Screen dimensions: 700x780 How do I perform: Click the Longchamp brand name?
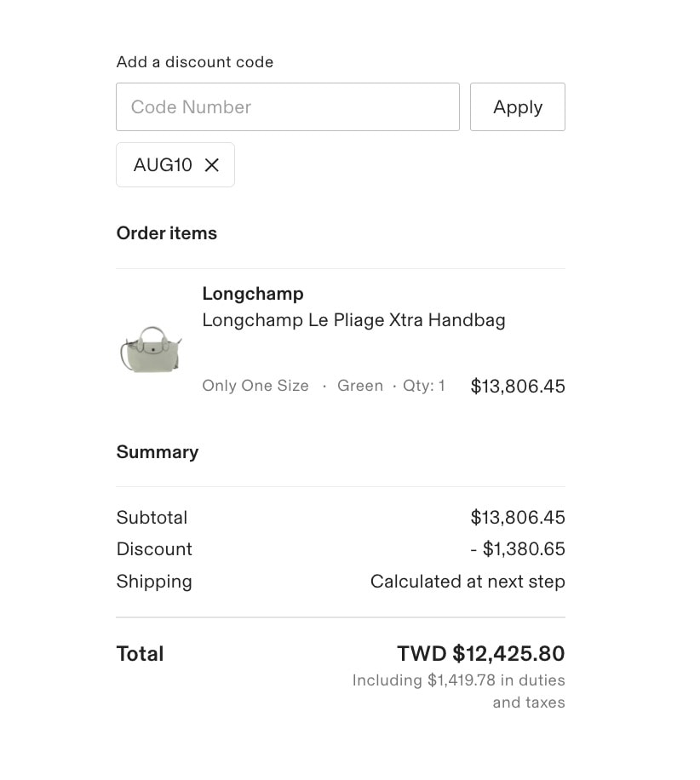click(x=253, y=294)
